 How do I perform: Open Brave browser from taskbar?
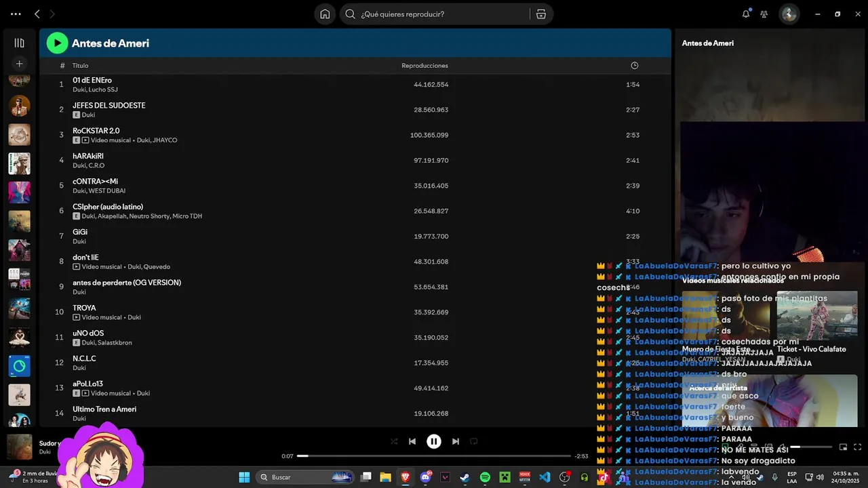[x=406, y=477]
